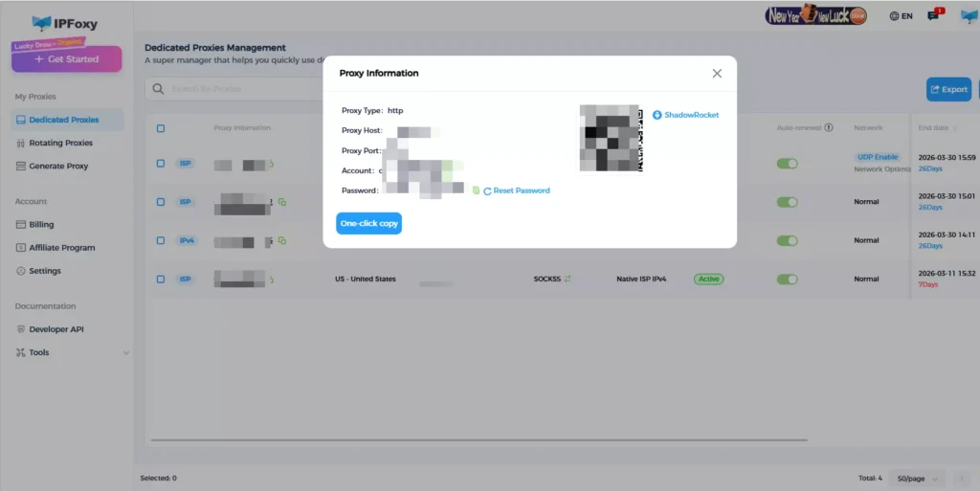This screenshot has width=980, height=491.
Task: Open Billing from the sidebar
Action: (41, 225)
